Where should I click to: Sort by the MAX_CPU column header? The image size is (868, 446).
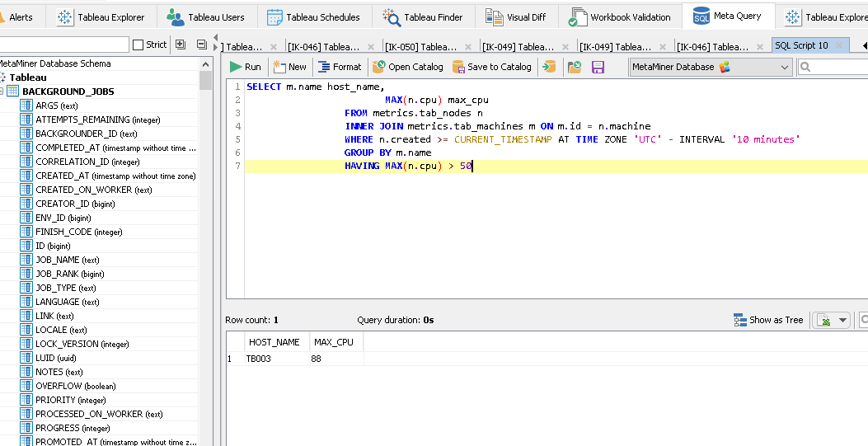pos(336,342)
